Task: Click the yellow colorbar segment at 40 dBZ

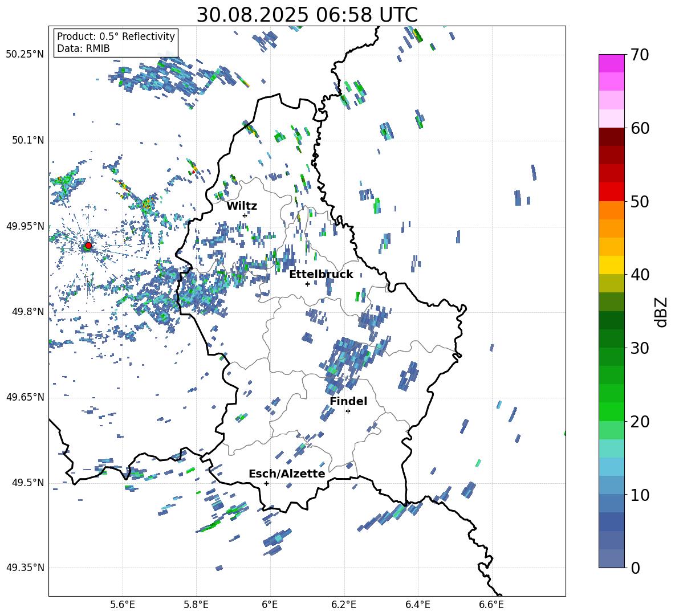Action: pos(611,265)
